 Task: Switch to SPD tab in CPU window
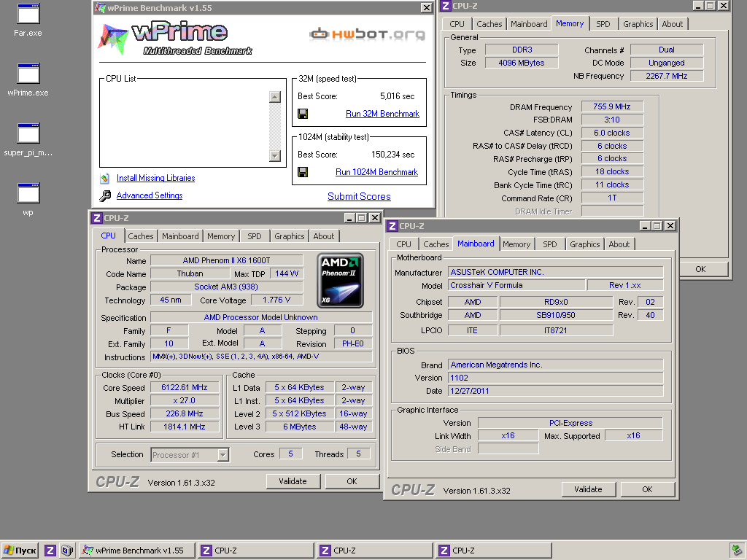[255, 236]
